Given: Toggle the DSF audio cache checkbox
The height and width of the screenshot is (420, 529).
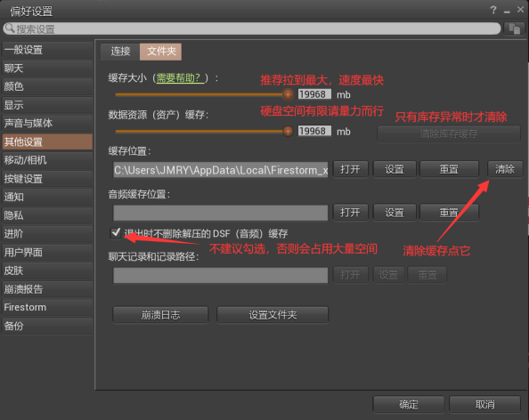Looking at the screenshot, I should tap(116, 232).
